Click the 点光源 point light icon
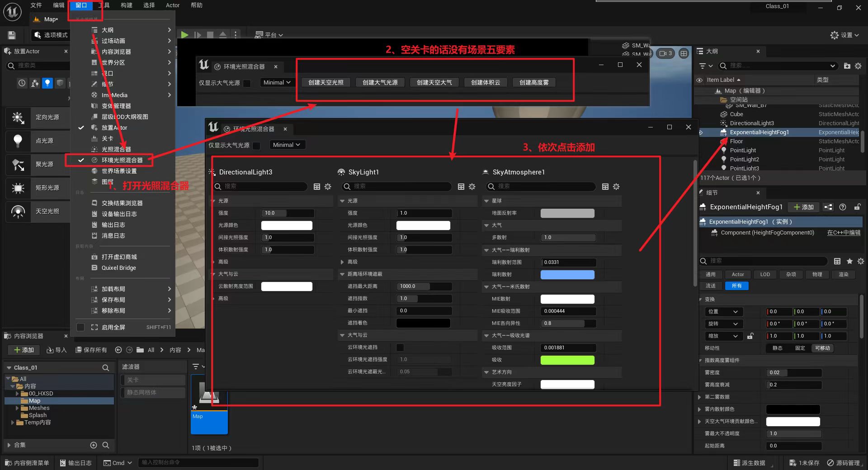Screen dimensions: 868x470 (18, 141)
